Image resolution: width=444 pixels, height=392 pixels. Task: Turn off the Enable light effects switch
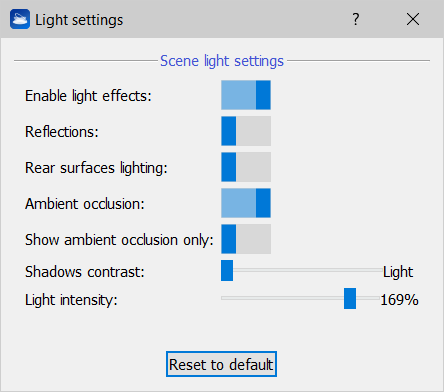246,95
